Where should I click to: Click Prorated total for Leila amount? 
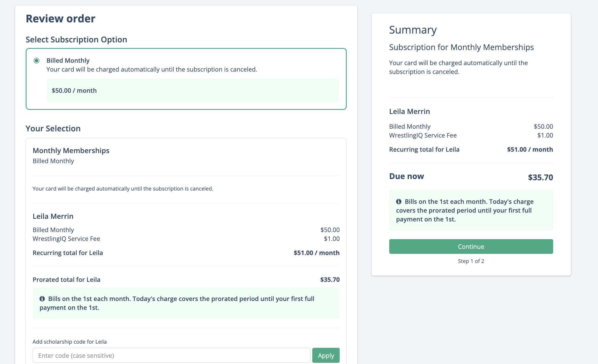330,279
